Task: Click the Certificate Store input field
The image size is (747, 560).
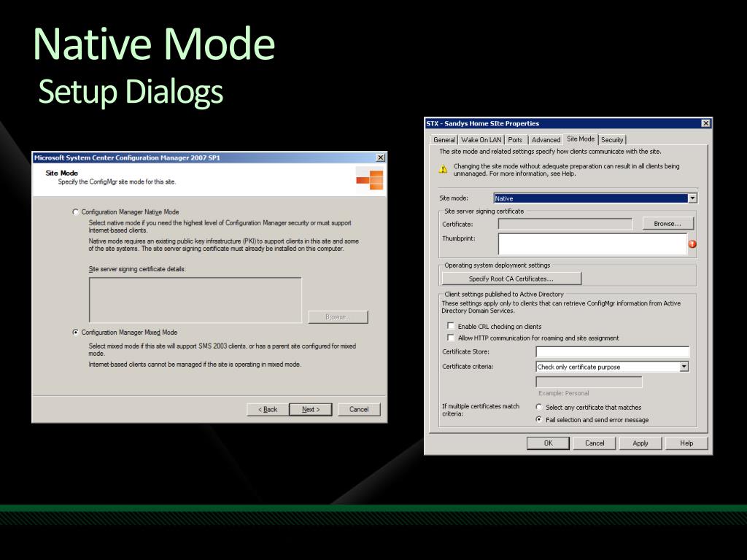Action: click(612, 352)
